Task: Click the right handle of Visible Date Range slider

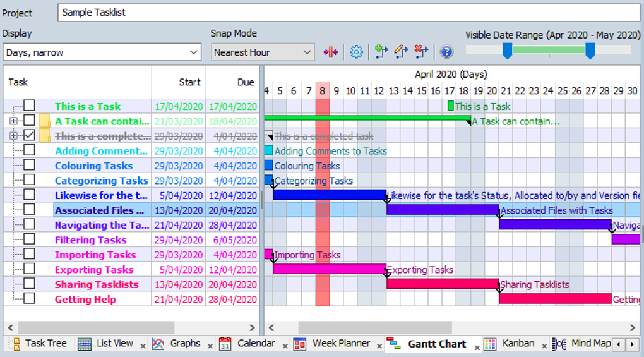Action: [590, 51]
